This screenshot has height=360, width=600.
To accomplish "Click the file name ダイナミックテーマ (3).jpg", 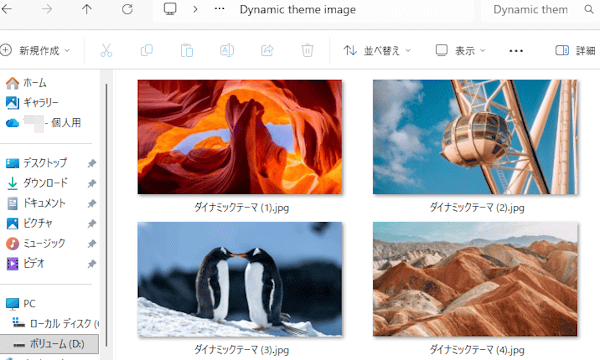I will 241,350.
